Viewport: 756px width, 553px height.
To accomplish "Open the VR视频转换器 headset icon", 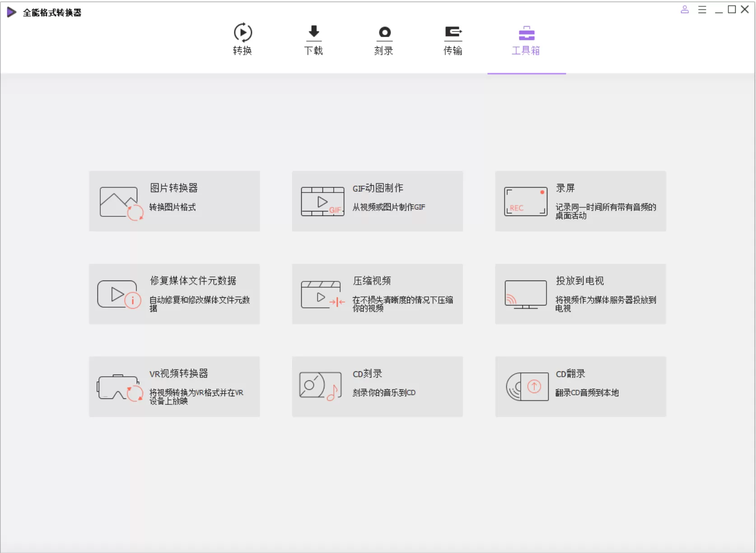I will click(x=120, y=388).
